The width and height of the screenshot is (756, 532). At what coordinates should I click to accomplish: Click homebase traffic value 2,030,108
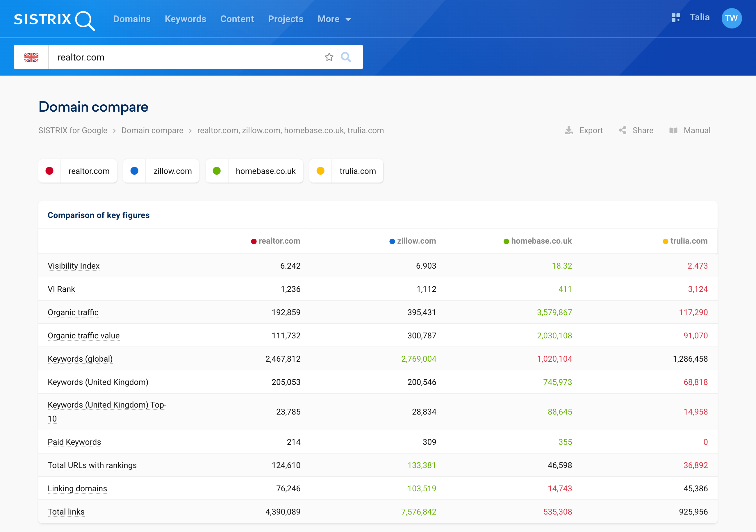coord(554,335)
